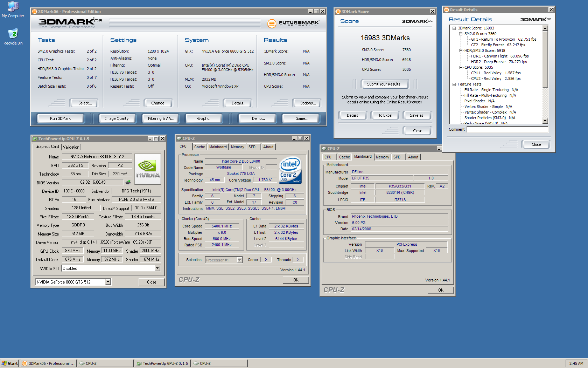Image resolution: width=588 pixels, height=368 pixels.
Task: Click Details... in 3DMark Score window
Action: click(x=354, y=115)
